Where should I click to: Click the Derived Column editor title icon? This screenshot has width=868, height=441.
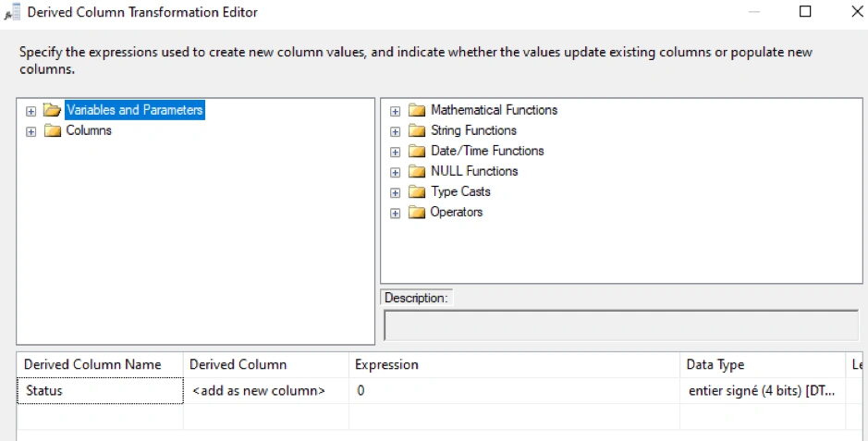(12, 12)
